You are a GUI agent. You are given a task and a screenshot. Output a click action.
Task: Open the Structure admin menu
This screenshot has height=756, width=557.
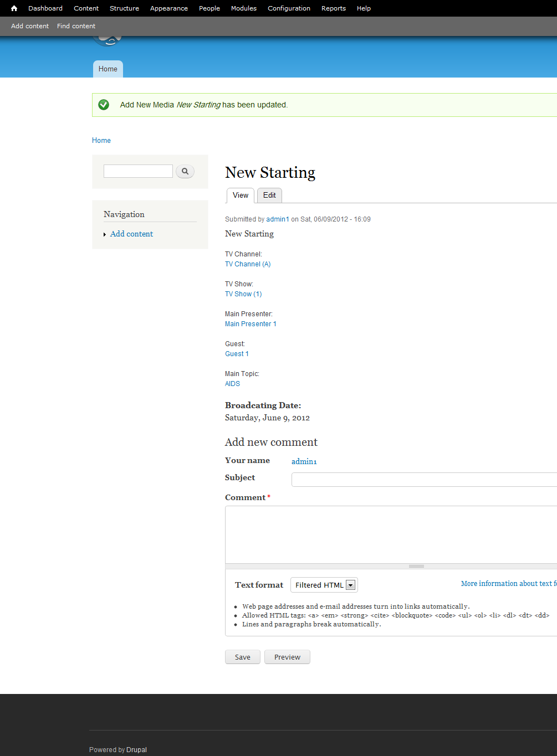pyautogui.click(x=124, y=8)
